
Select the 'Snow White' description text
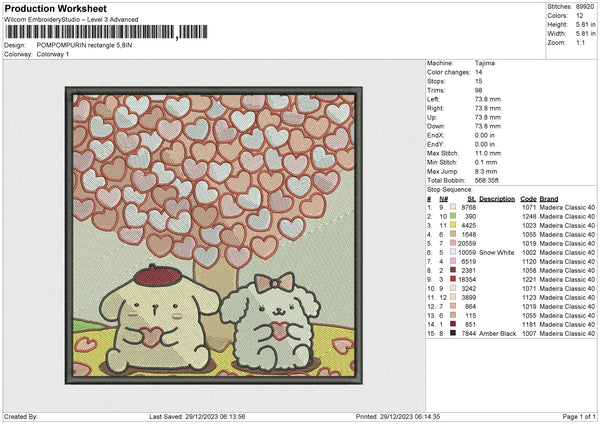pyautogui.click(x=497, y=253)
